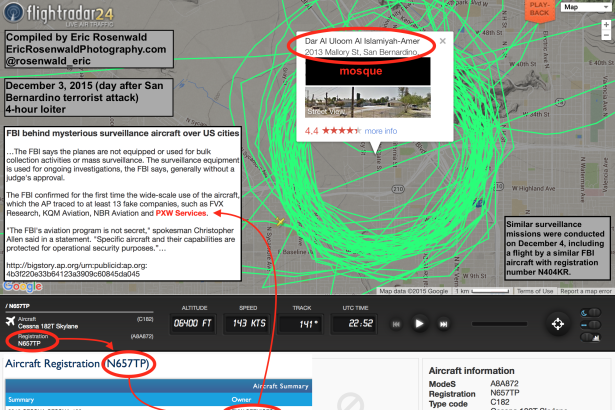Click the '/ N657TP' callsign label
615x410 pixels.
tap(18, 306)
